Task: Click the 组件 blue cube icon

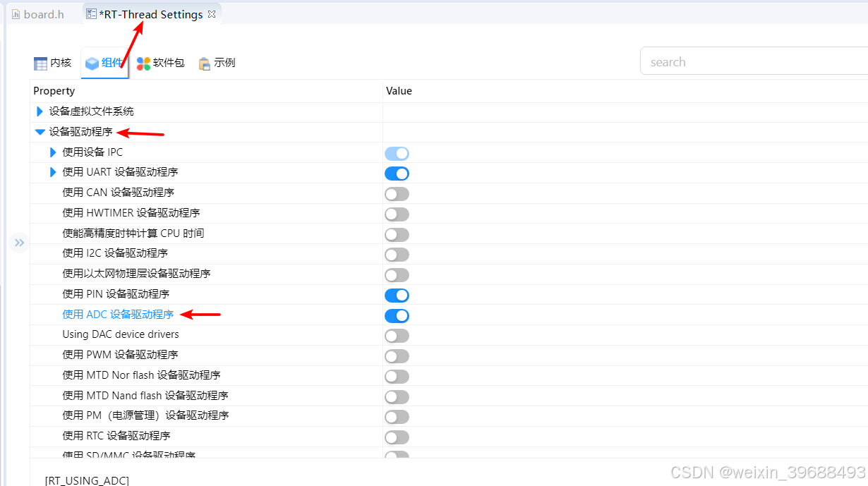Action: point(92,63)
